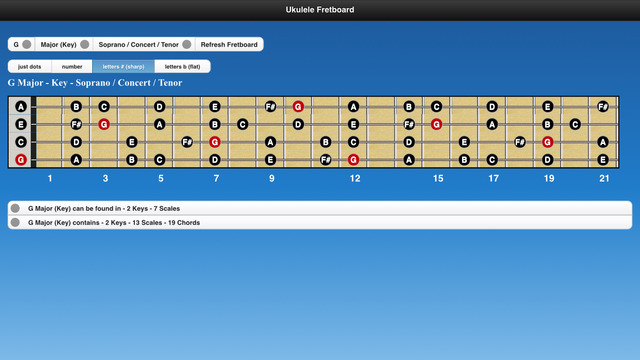The image size is (640, 360).
Task: Open the G root note selector
Action: coord(21,44)
